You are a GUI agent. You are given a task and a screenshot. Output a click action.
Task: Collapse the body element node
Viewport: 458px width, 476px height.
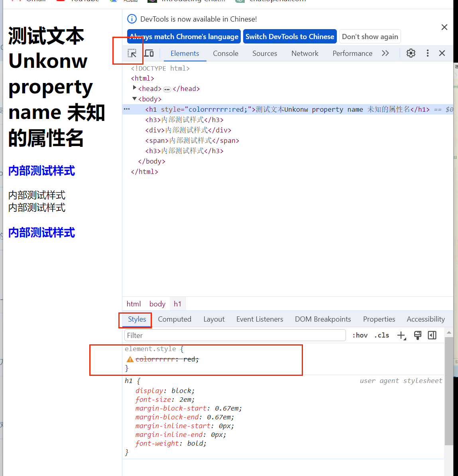(x=134, y=99)
